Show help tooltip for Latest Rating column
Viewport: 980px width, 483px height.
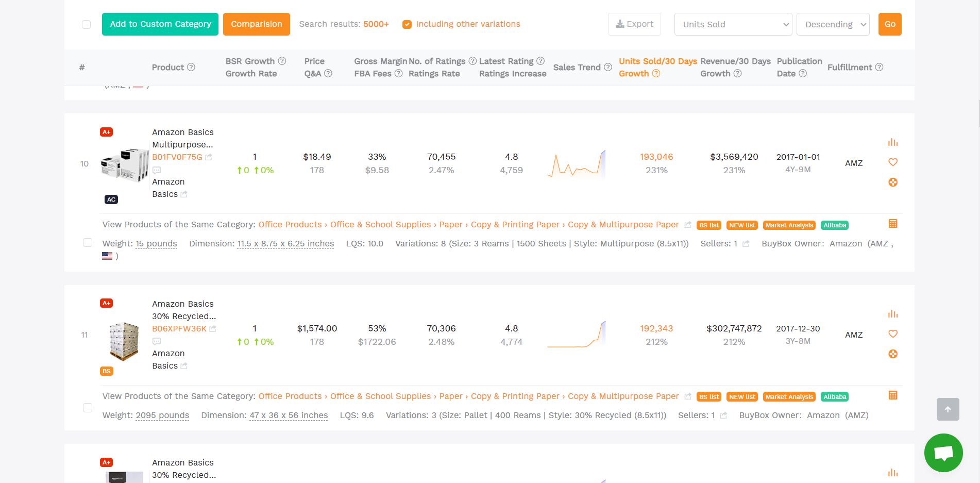coord(540,61)
